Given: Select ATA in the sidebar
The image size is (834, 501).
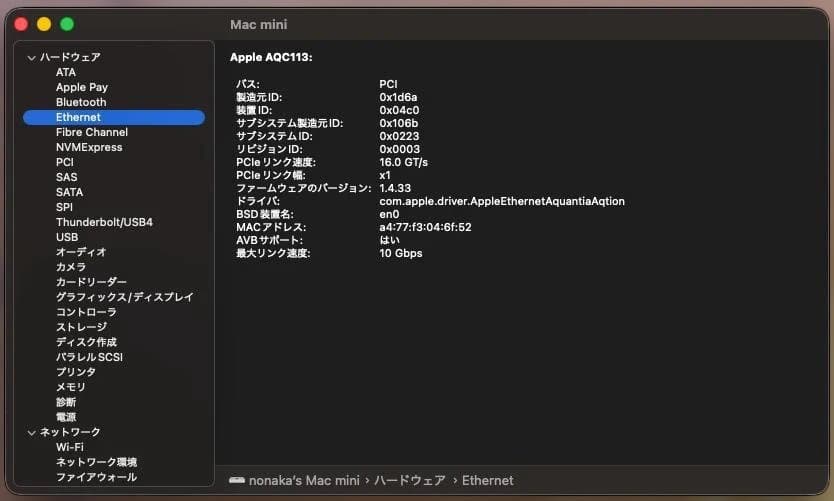Looking at the screenshot, I should [x=66, y=72].
